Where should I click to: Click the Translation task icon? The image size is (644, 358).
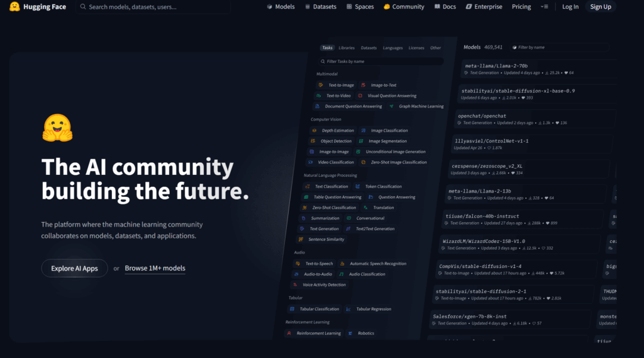[365, 208]
